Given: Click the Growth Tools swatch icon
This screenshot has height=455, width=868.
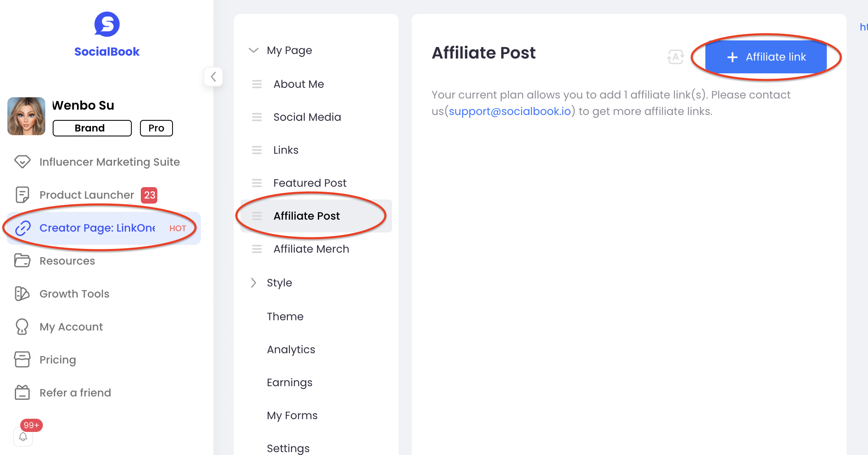Looking at the screenshot, I should (x=22, y=293).
